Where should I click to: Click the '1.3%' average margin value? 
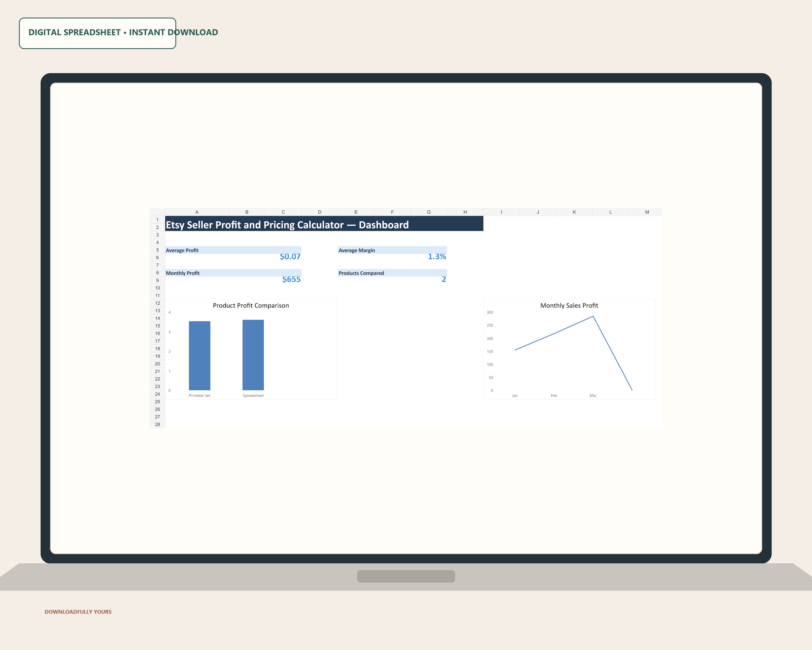(x=437, y=256)
